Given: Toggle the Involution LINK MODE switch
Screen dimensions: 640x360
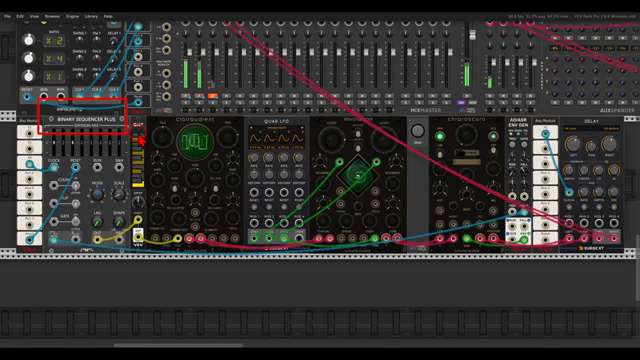Looking at the screenshot, I should [x=358, y=149].
